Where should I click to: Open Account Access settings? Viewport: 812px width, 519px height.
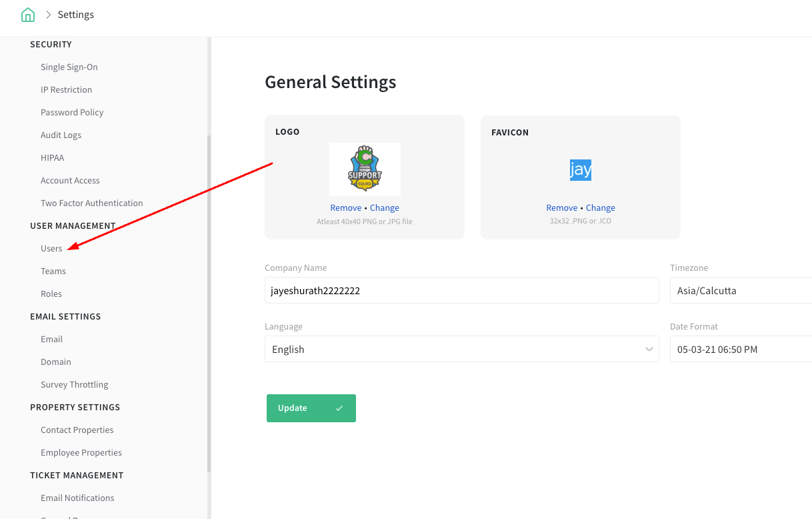70,180
